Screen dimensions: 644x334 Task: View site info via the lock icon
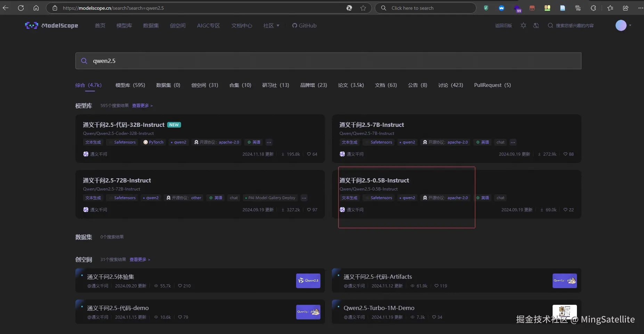click(x=55, y=8)
